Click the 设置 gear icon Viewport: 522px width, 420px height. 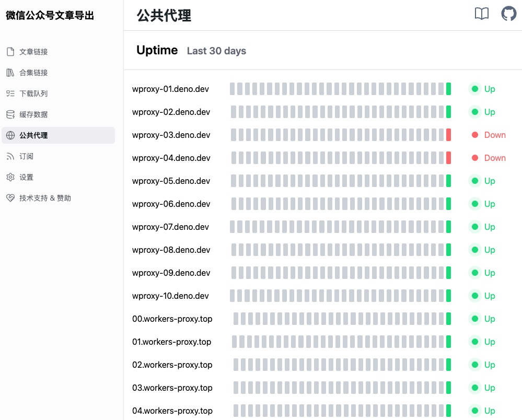coord(10,177)
